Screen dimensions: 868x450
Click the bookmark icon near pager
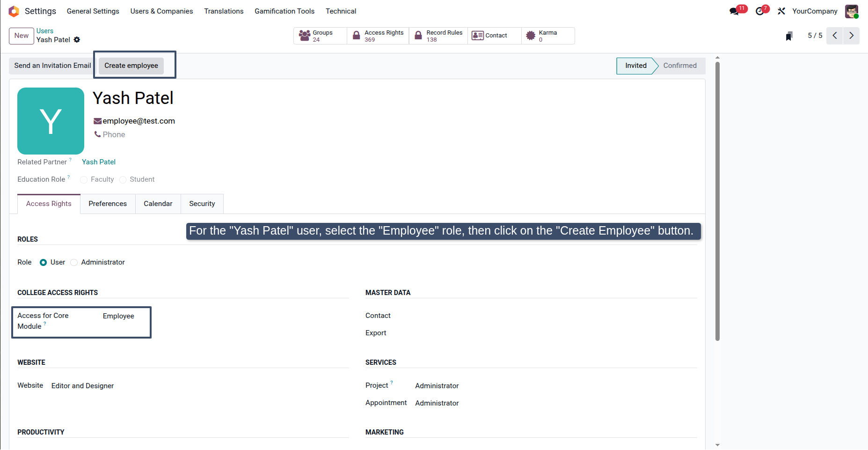(789, 36)
